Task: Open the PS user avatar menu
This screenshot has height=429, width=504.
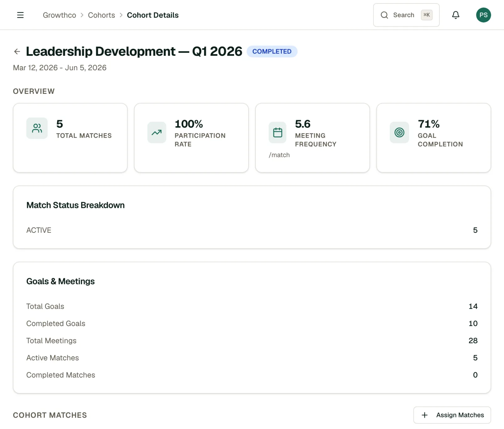Action: tap(483, 15)
